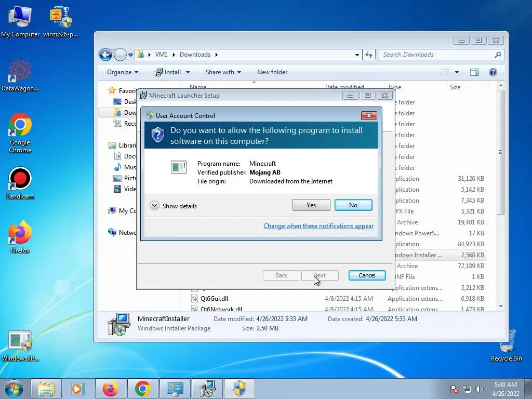This screenshot has height=399, width=532.
Task: Select VM1 in the address breadcrumb
Action: 161,55
